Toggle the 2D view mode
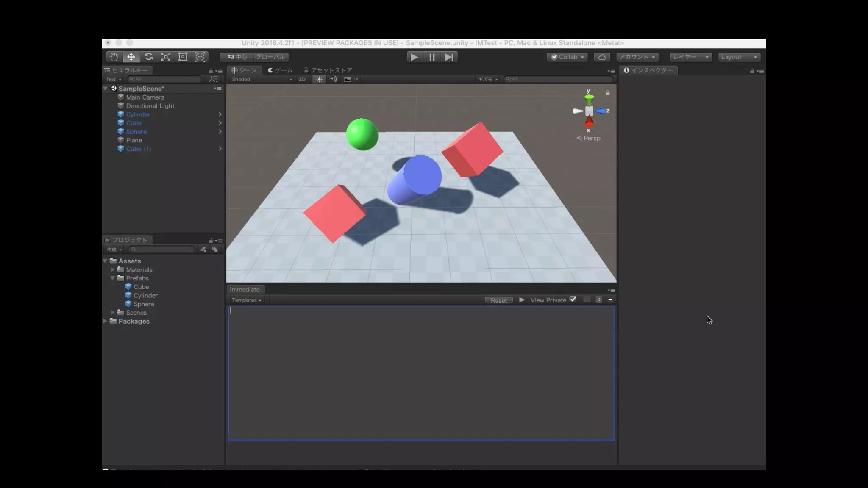 coord(302,79)
